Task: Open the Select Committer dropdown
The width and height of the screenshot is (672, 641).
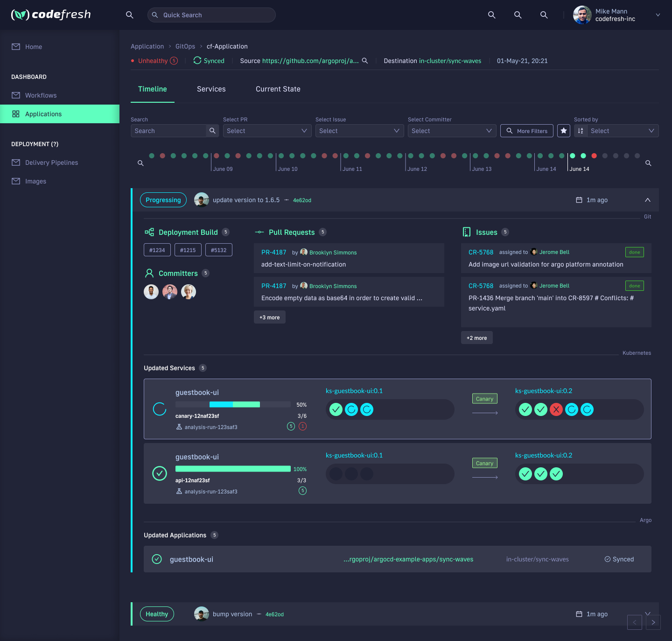Action: (x=451, y=131)
